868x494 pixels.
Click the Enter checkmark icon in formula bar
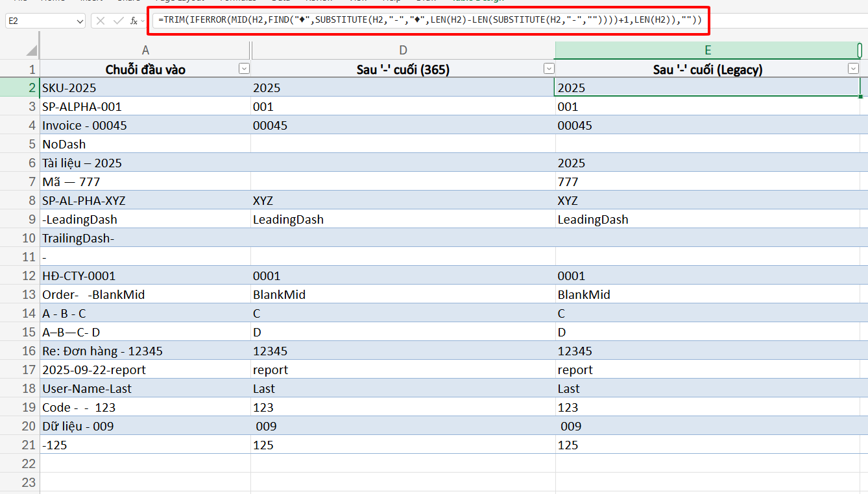point(118,21)
